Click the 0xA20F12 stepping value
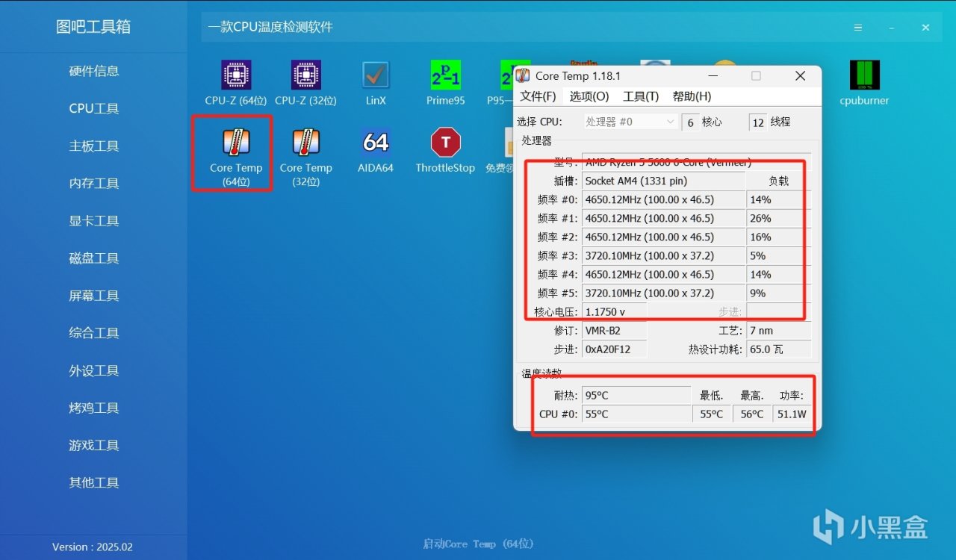The image size is (956, 560). pos(615,349)
